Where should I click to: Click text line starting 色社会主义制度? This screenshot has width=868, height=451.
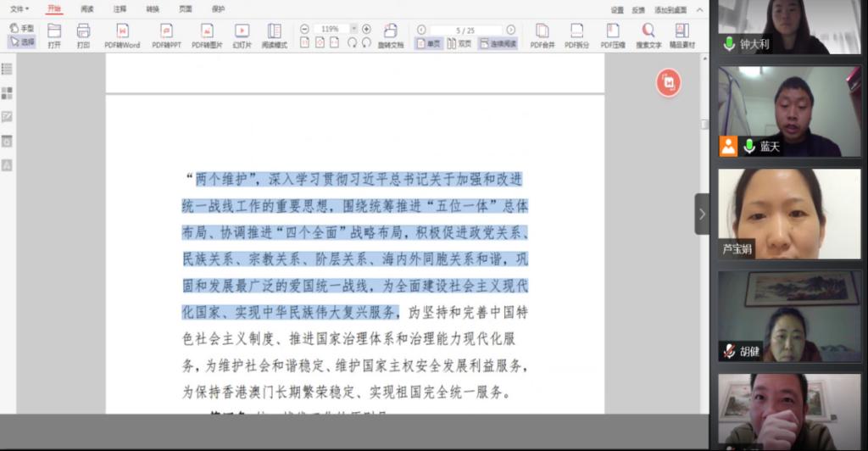349,338
